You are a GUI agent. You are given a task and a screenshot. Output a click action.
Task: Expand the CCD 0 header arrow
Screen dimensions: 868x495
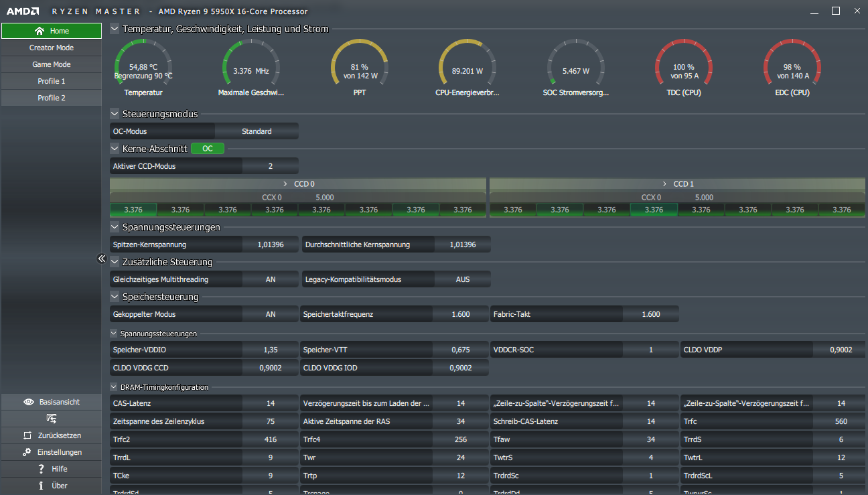pos(285,184)
